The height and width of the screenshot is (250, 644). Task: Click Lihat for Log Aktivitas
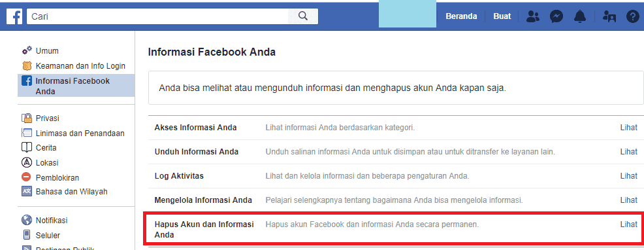(x=628, y=176)
